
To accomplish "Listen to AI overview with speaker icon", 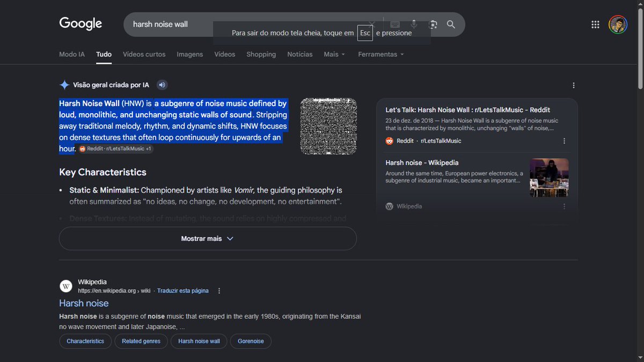I will click(x=162, y=85).
